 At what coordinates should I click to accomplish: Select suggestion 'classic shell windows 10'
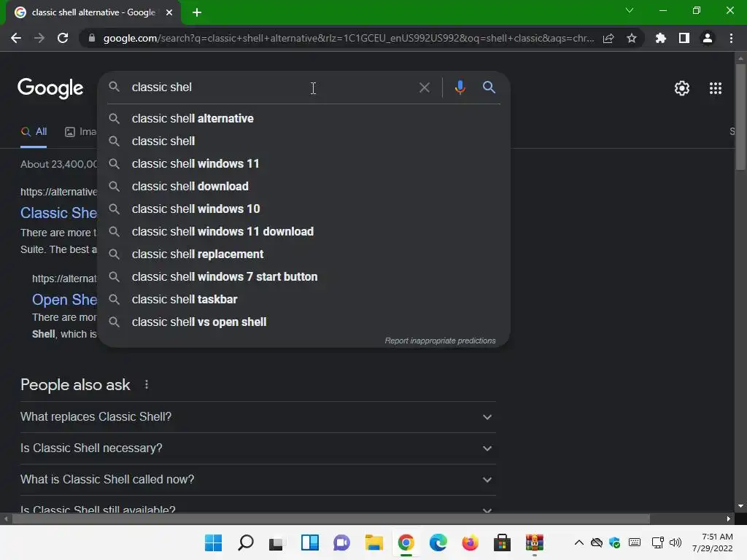tap(304, 209)
